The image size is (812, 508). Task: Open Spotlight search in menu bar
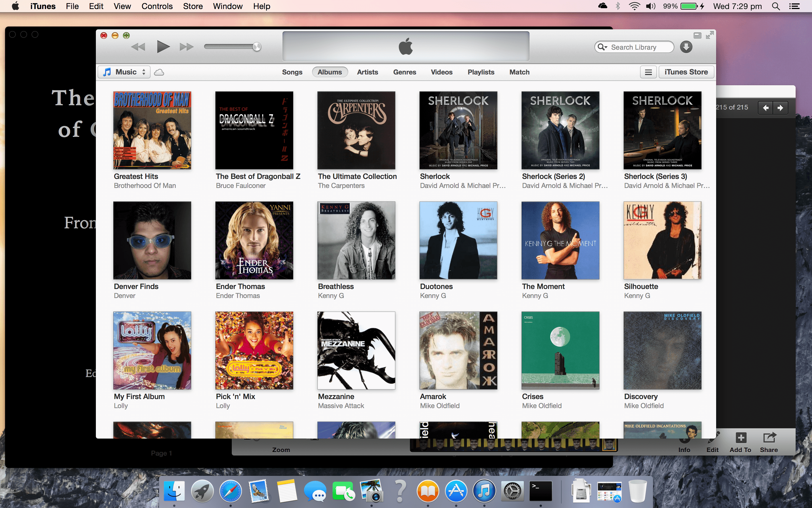coord(776,6)
